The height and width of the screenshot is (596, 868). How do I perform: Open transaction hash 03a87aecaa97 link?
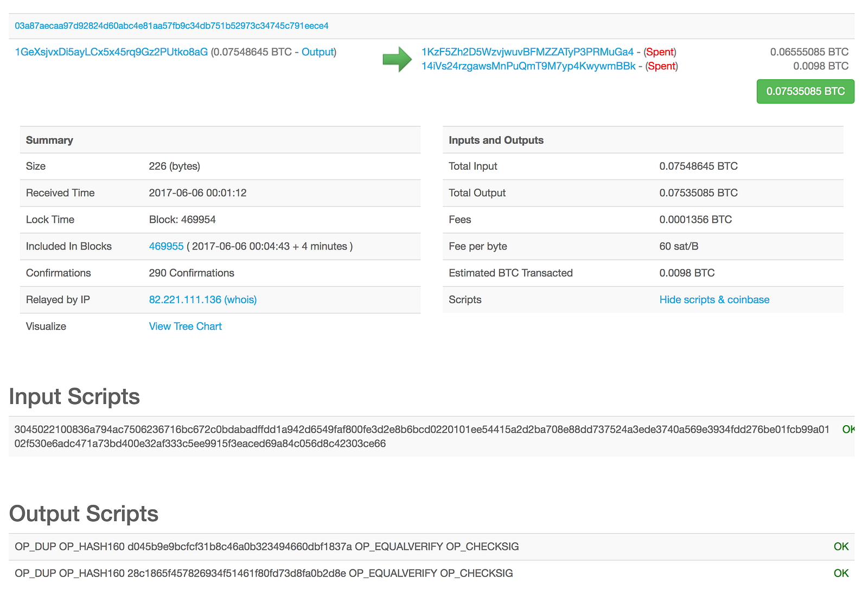tap(171, 26)
